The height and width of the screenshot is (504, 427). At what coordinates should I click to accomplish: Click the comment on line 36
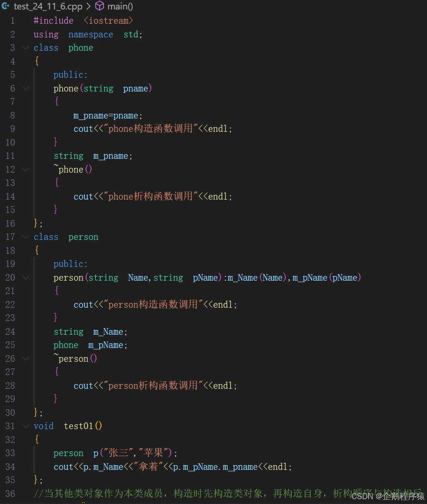pyautogui.click(x=228, y=494)
